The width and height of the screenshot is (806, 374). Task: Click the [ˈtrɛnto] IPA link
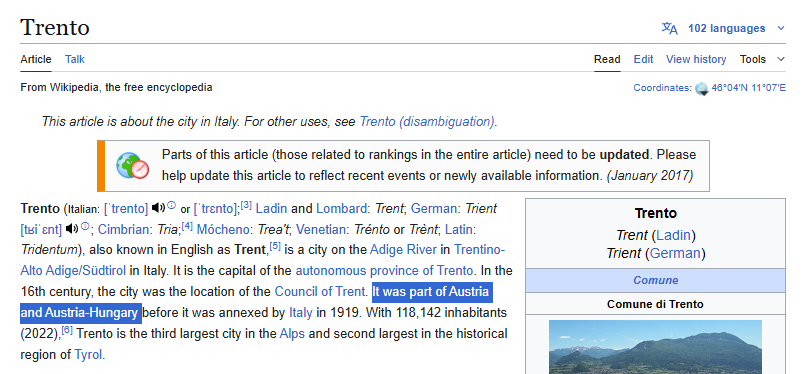pos(215,209)
